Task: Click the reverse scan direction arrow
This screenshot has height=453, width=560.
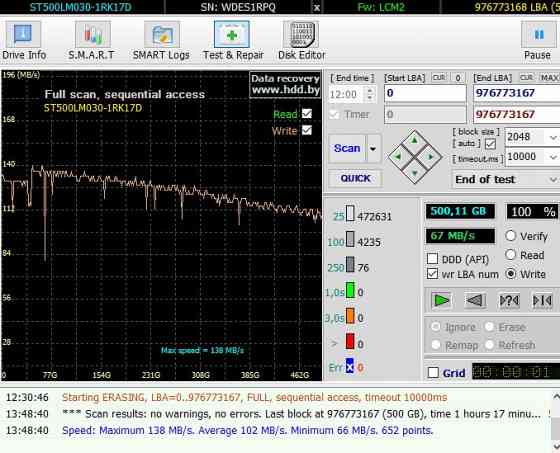Action: coord(475,300)
